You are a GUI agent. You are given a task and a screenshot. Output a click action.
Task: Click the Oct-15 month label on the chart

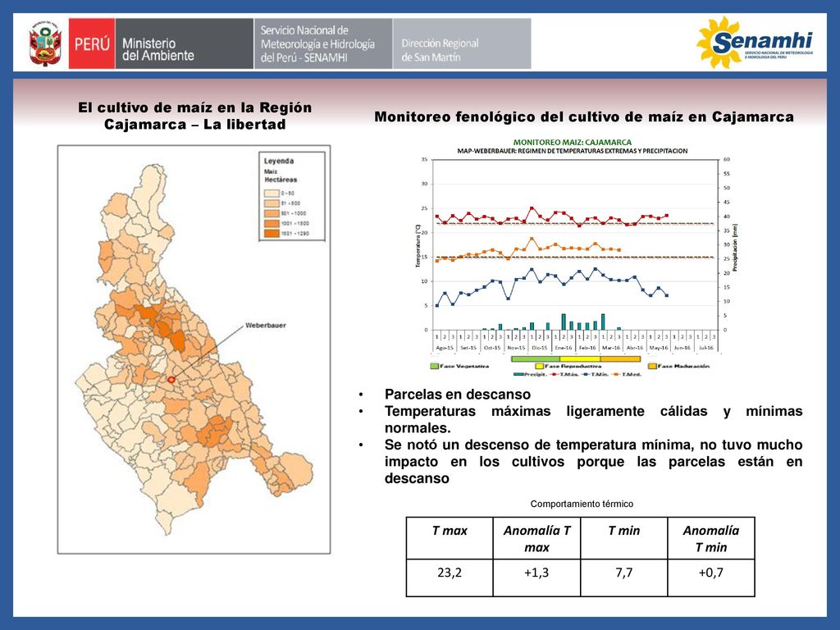pos(492,348)
